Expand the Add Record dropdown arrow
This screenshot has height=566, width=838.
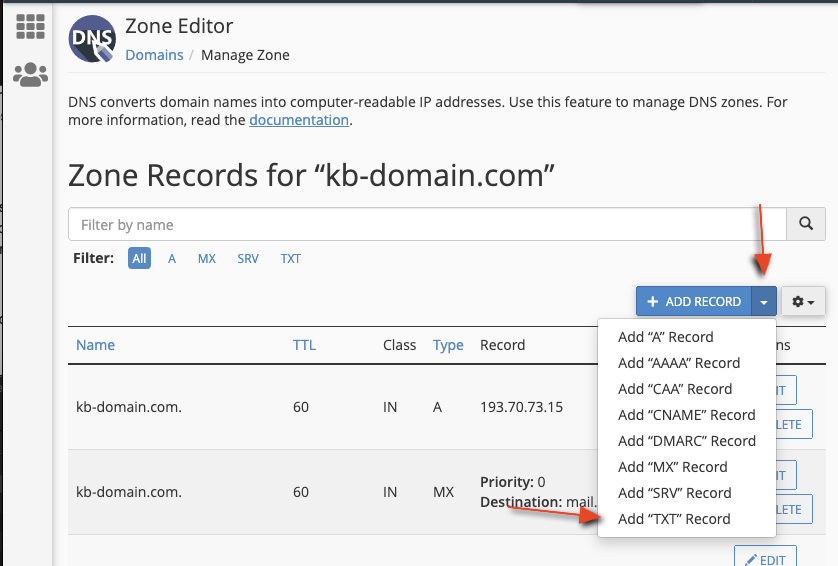764,301
